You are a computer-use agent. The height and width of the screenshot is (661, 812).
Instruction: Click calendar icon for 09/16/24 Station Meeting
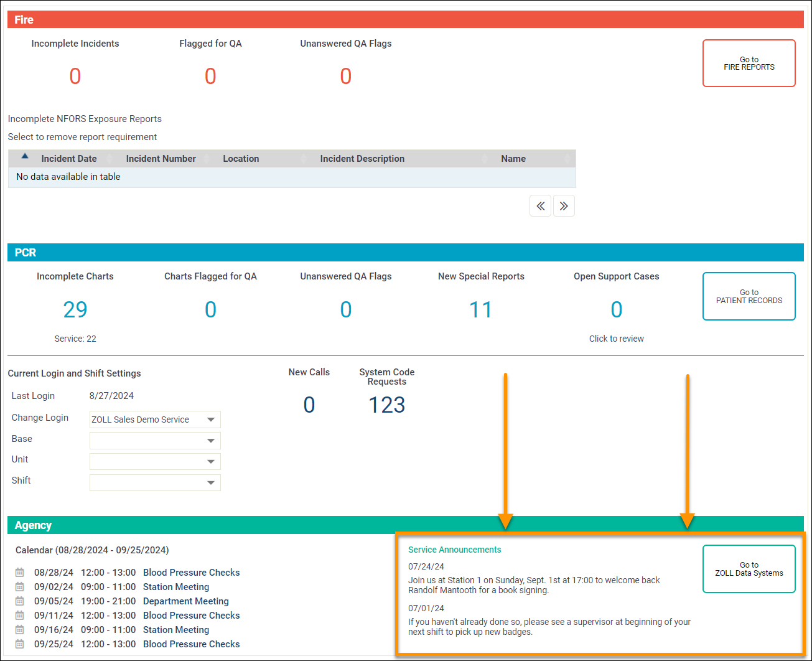coord(20,630)
